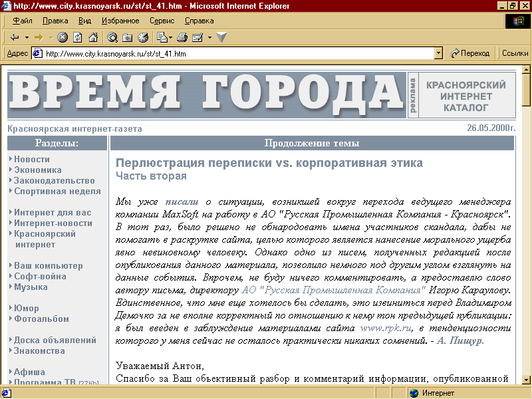The width and height of the screenshot is (532, 399).
Task: Click the Разделы: sidebar header
Action: pos(57,143)
